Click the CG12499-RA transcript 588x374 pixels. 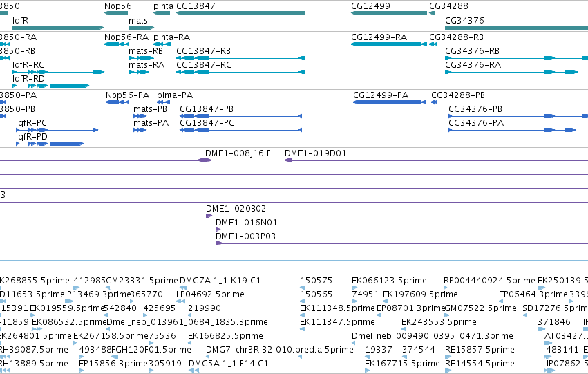pos(389,44)
